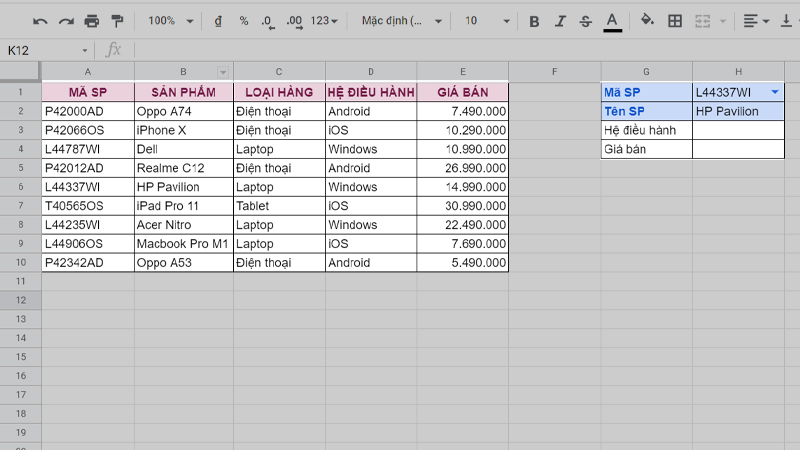Decrease decimal places icon
Image resolution: width=800 pixels, height=450 pixels.
[267, 21]
